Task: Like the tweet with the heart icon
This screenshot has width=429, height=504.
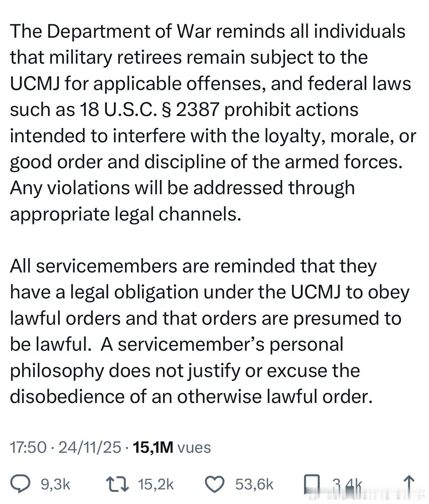Action: [x=216, y=483]
